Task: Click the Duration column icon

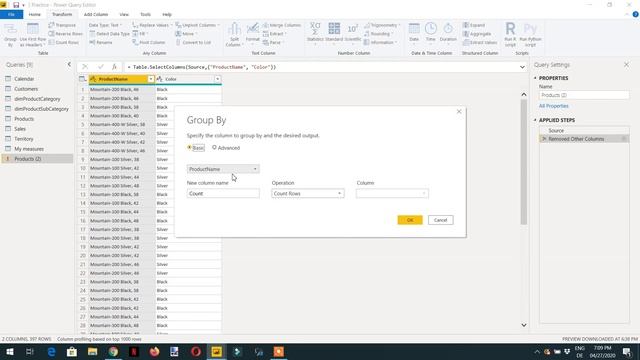Action: tap(448, 33)
